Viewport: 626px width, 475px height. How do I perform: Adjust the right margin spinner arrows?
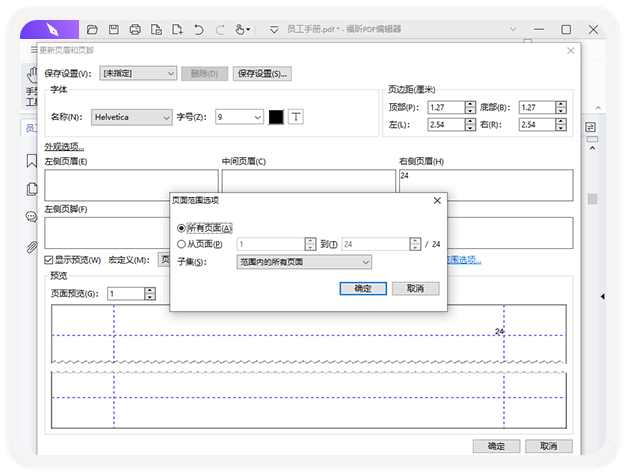pyautogui.click(x=561, y=125)
